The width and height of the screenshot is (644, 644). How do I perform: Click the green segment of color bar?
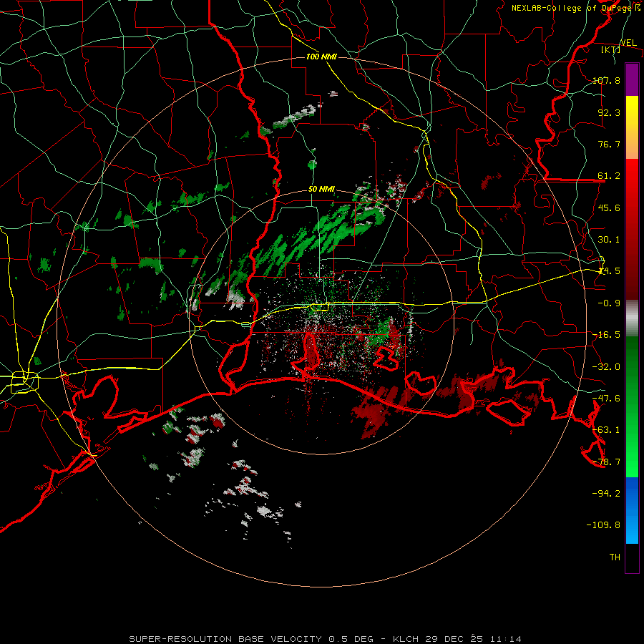click(632, 406)
